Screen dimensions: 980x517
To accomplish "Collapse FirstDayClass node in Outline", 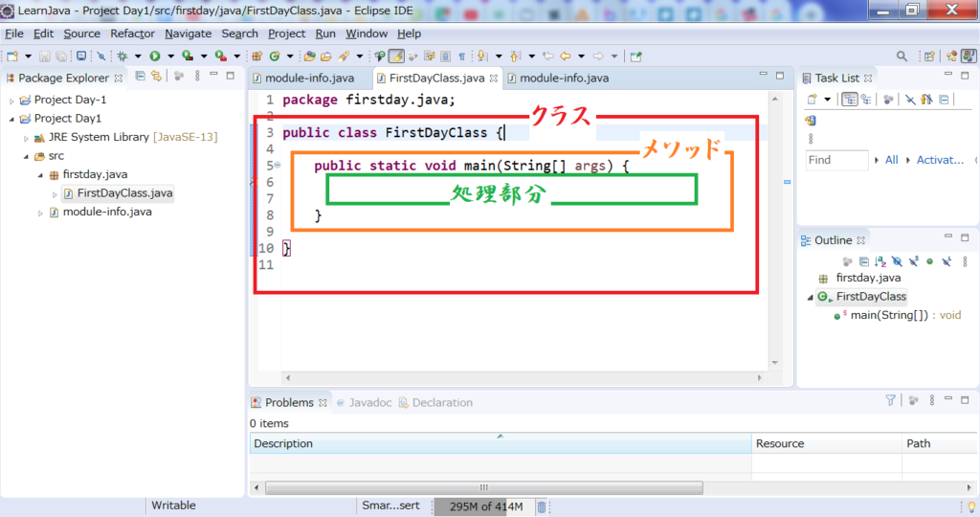I will (x=810, y=298).
